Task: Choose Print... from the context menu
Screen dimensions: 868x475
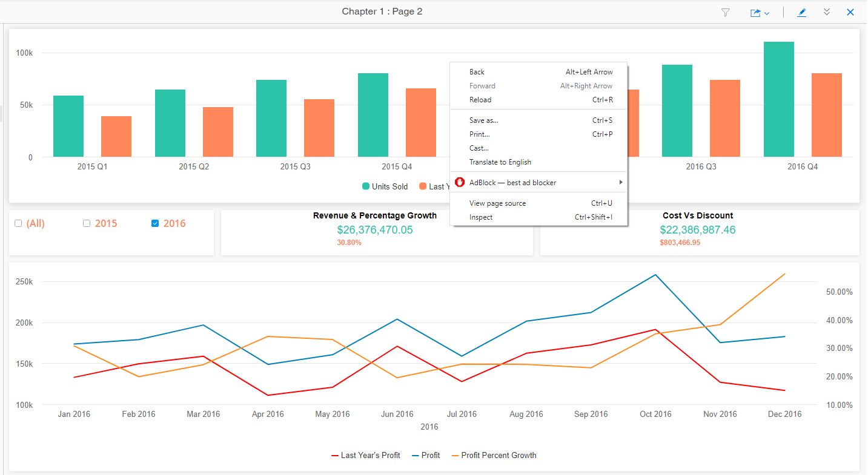Action: tap(539, 134)
